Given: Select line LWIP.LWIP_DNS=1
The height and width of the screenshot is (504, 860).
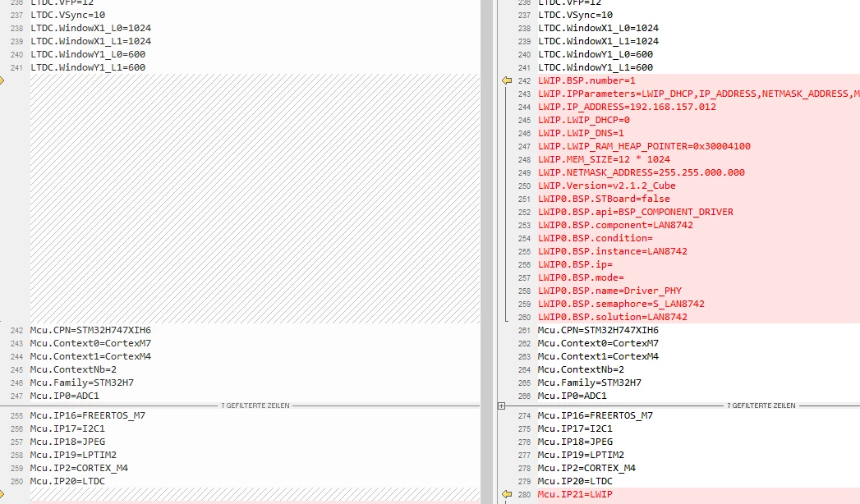Looking at the screenshot, I should pos(581,133).
